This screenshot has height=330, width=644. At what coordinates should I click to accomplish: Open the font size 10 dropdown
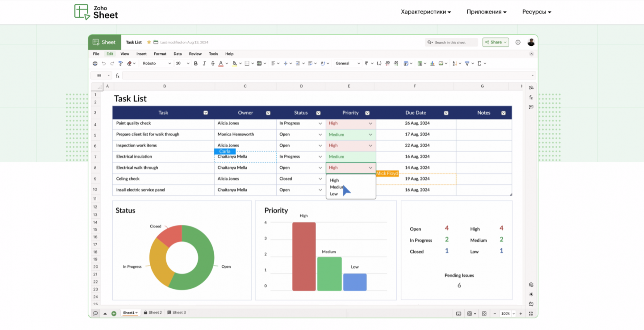182,64
